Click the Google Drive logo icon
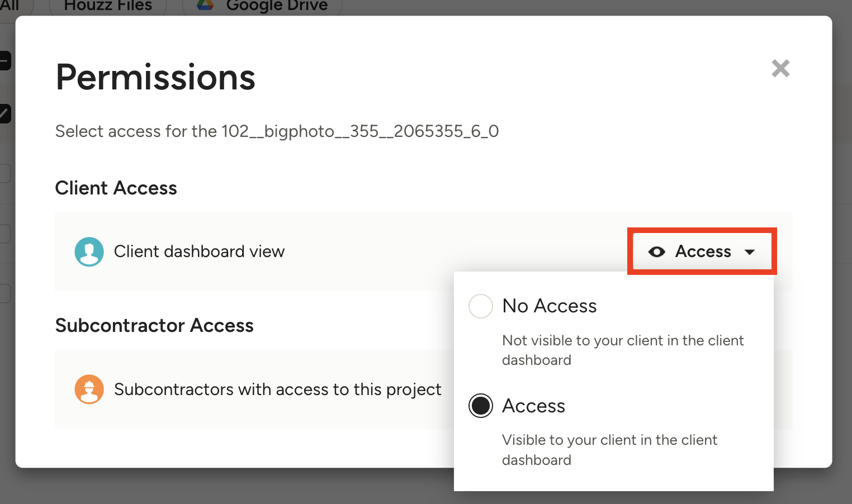Viewport: 852px width, 504px height. pos(205,6)
